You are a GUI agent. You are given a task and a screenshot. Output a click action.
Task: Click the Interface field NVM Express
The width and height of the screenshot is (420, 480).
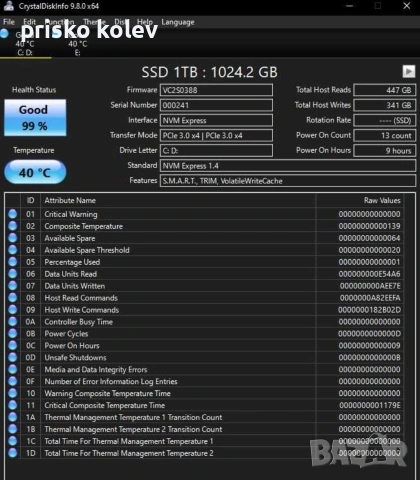pos(216,120)
